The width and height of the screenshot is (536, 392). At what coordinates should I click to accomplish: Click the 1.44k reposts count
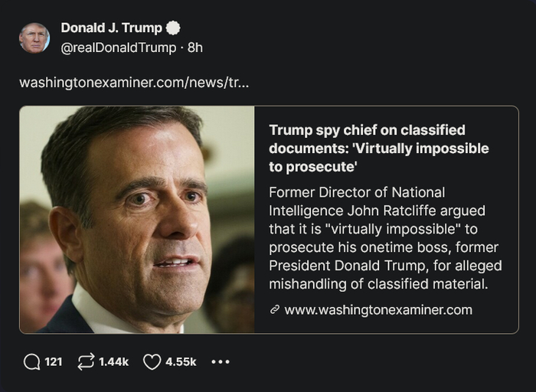click(114, 361)
